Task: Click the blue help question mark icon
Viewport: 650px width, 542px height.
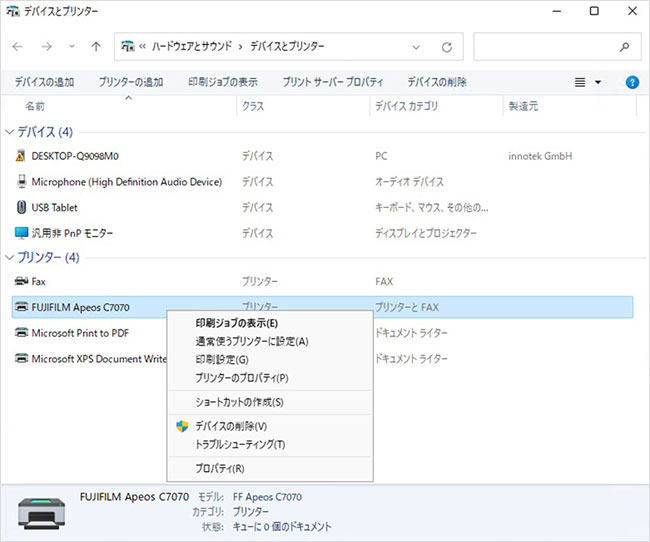Action: point(631,82)
